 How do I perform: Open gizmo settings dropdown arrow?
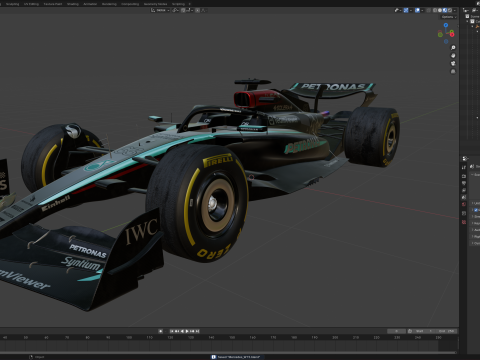(411, 10)
